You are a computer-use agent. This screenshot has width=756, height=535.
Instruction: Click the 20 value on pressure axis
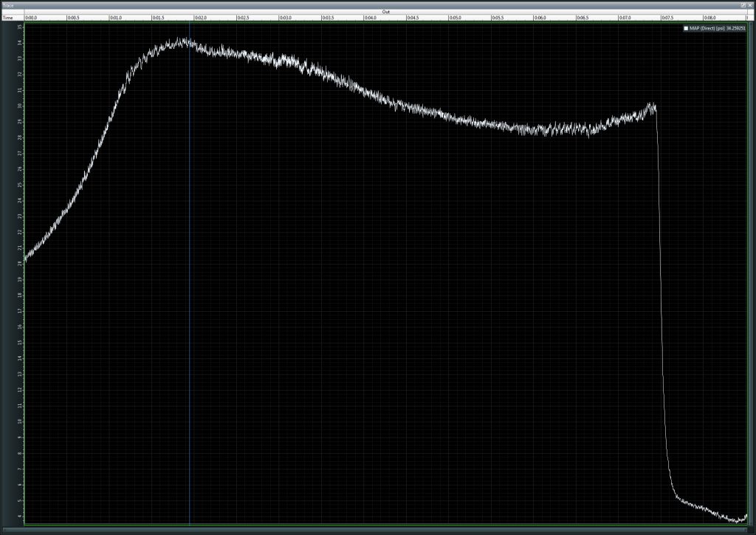point(20,263)
